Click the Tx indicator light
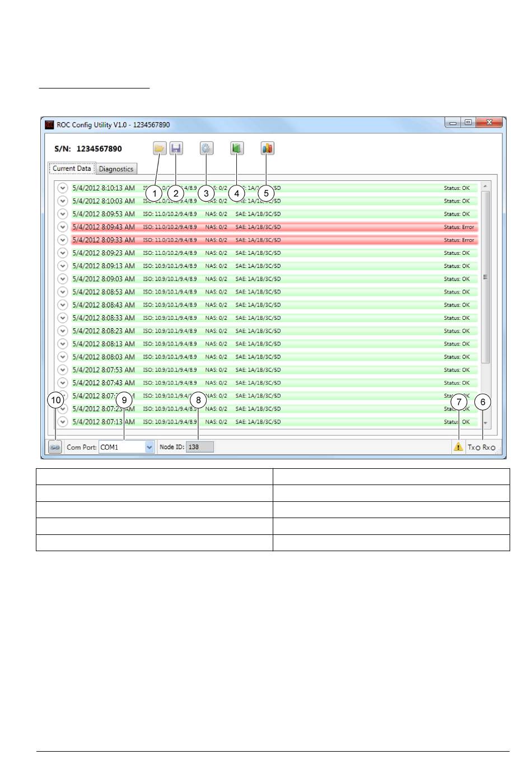This screenshot has height=764, width=532. pos(478,448)
